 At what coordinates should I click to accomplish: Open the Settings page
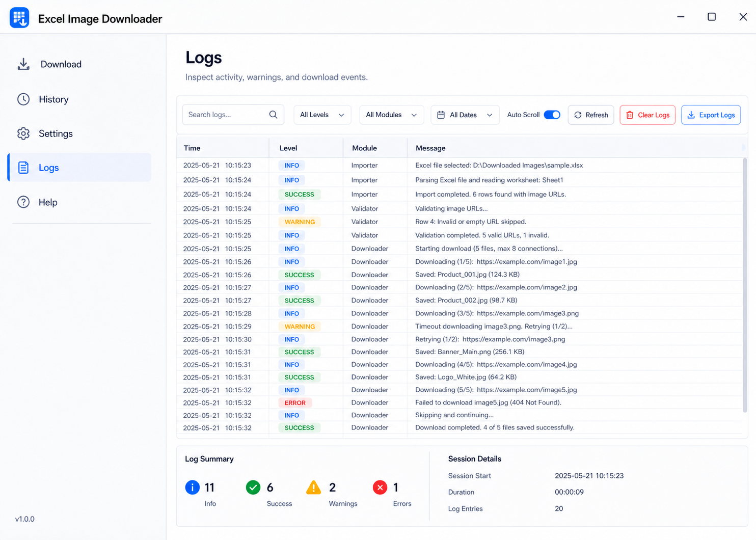pyautogui.click(x=79, y=133)
